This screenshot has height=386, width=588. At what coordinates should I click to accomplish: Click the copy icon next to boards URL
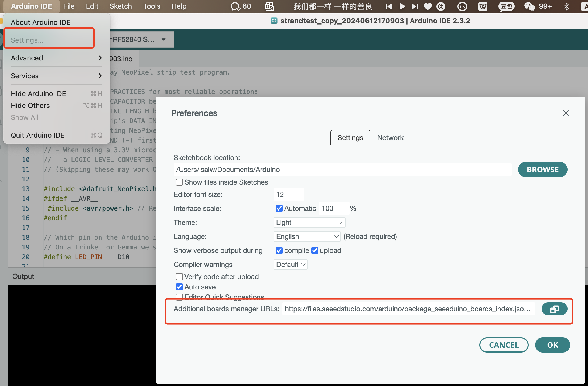pos(555,309)
